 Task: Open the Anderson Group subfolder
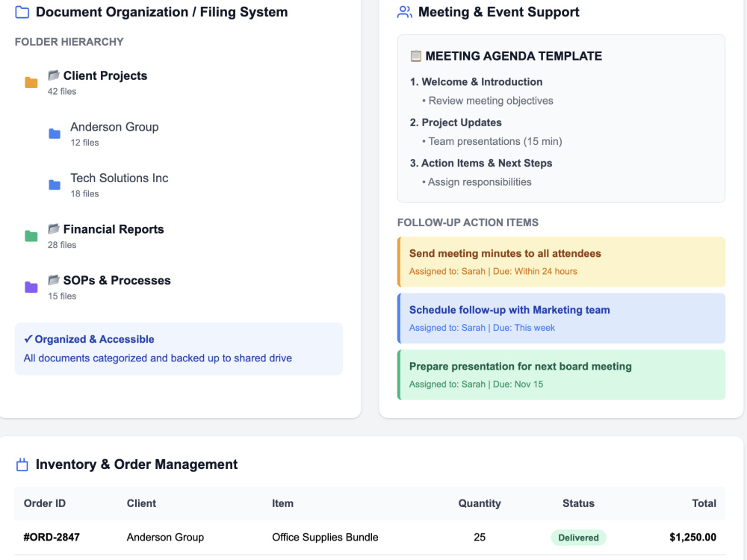[x=114, y=127]
